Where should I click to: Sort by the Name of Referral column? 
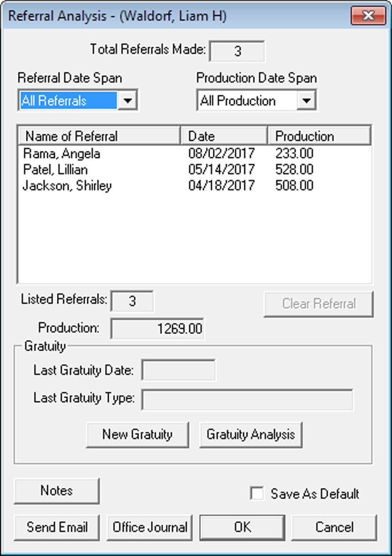point(98,136)
